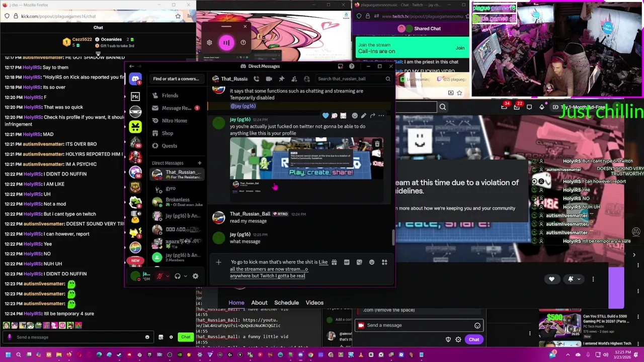The image size is (644, 362).
Task: Open the Twitch screenshot image attachment
Action: pos(306,169)
